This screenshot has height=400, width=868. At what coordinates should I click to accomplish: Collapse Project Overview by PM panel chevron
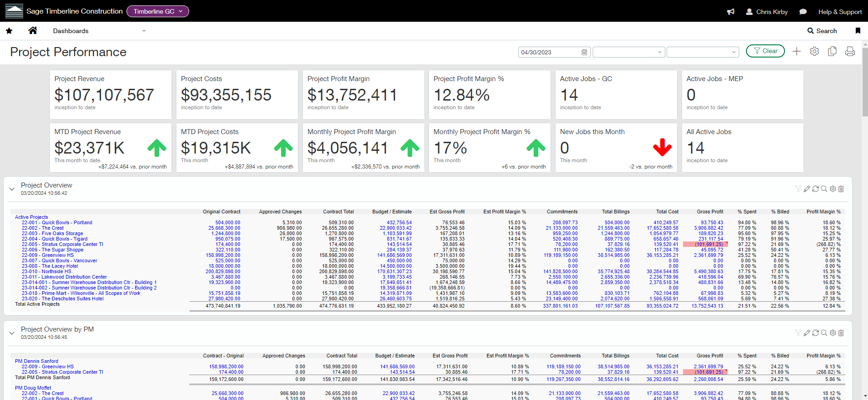point(12,333)
